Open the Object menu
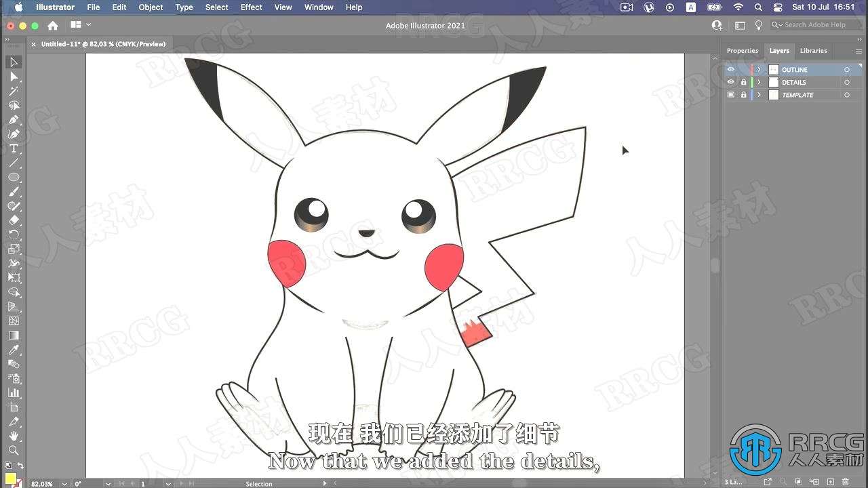The width and height of the screenshot is (868, 488). [151, 7]
